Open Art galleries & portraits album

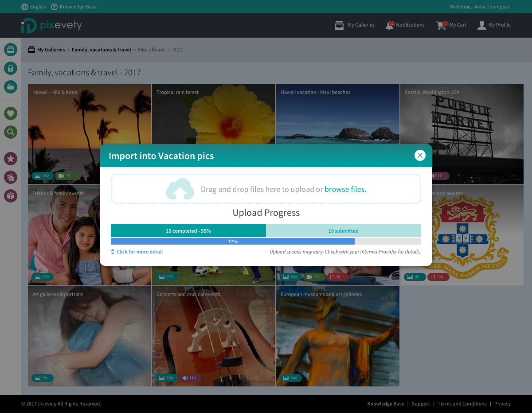(x=90, y=336)
